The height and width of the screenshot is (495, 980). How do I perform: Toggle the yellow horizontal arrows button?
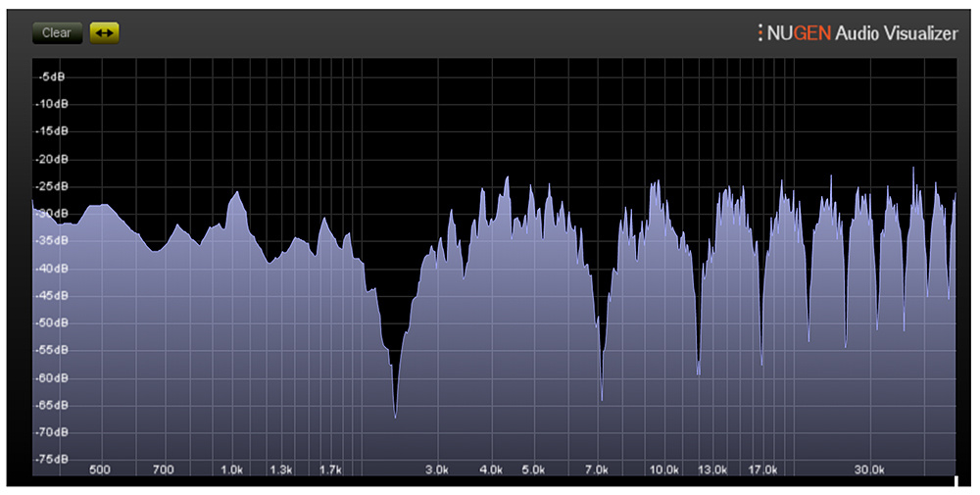(104, 32)
